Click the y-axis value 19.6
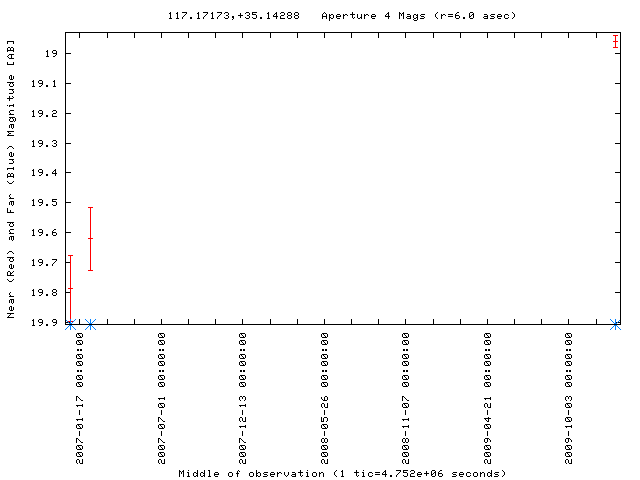This screenshot has width=640, height=480. (x=44, y=233)
